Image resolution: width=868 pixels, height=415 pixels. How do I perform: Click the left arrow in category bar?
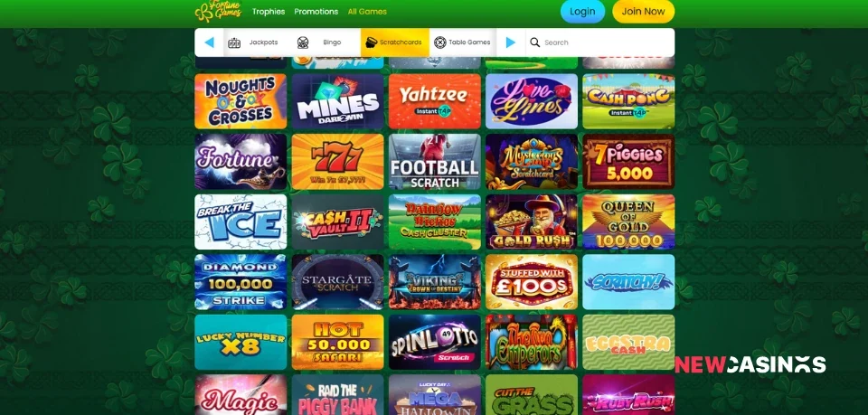tap(209, 42)
